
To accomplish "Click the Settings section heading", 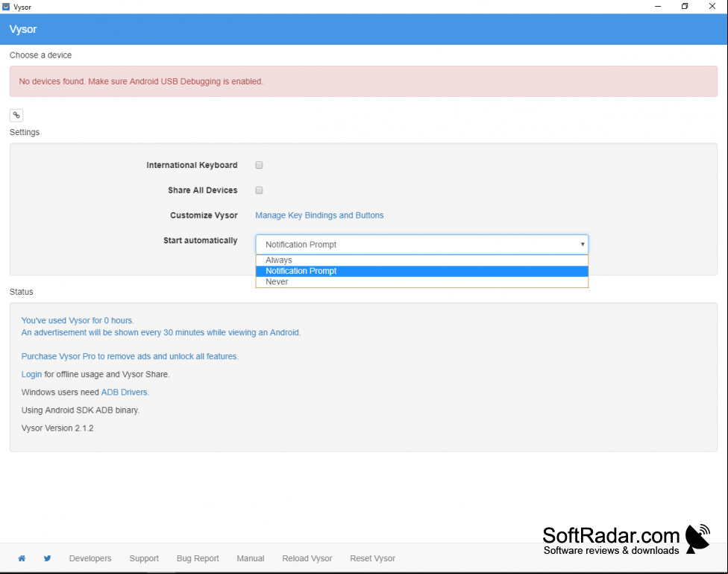I will pyautogui.click(x=25, y=132).
